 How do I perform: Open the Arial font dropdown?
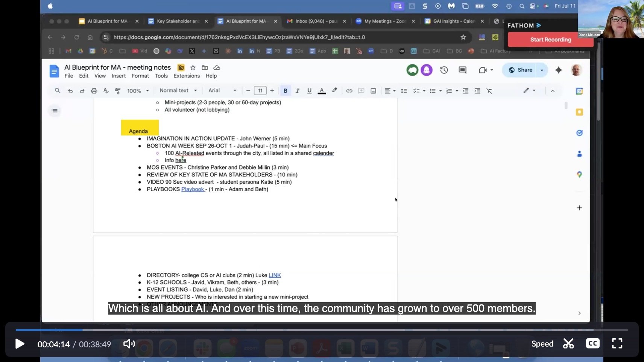[222, 91]
